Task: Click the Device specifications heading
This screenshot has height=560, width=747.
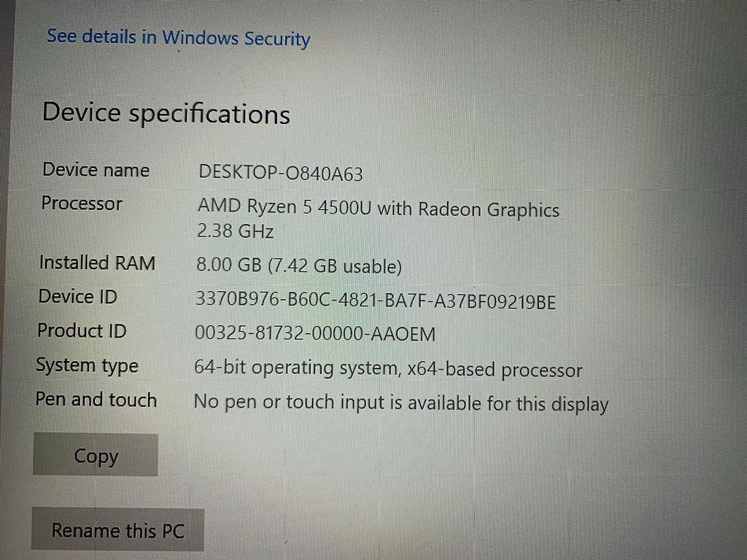Action: click(166, 113)
